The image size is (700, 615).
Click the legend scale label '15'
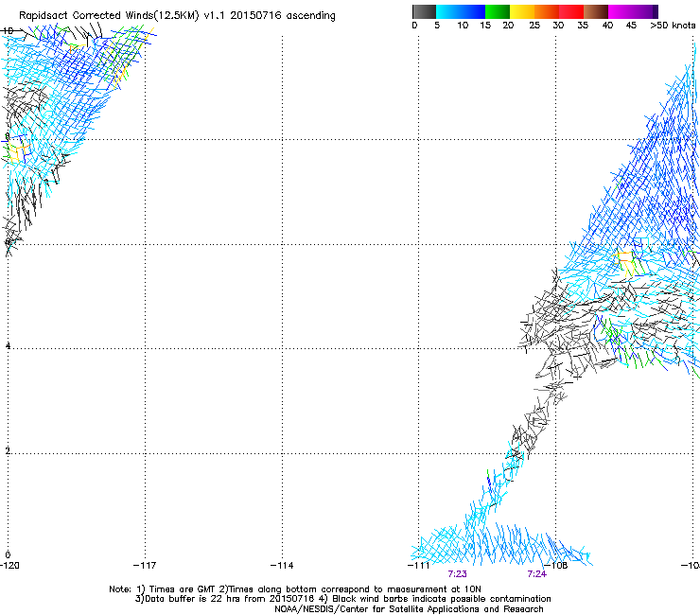coord(485,26)
